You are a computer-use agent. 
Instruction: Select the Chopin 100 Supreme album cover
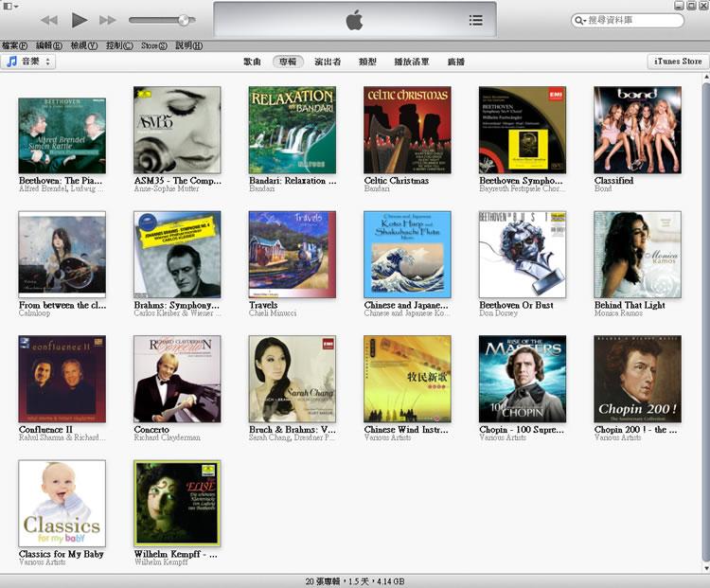[x=523, y=379]
